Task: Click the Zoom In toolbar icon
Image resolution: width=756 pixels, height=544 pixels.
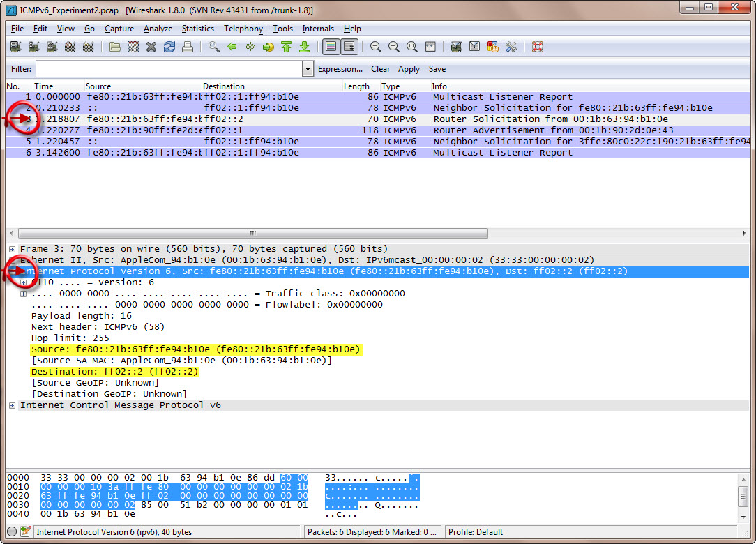Action: tap(376, 47)
